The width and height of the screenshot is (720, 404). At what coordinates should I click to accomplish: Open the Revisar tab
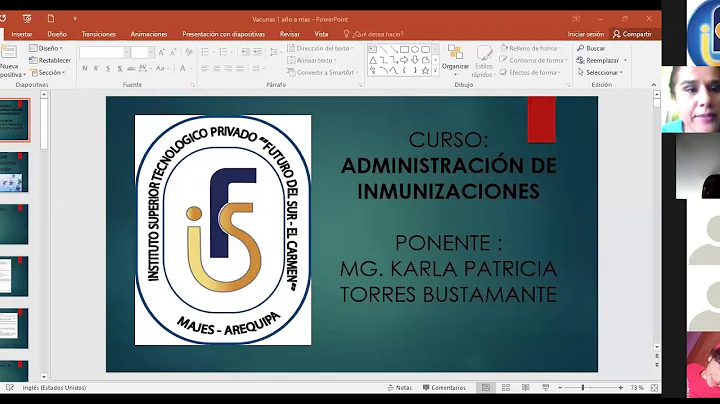(x=290, y=34)
